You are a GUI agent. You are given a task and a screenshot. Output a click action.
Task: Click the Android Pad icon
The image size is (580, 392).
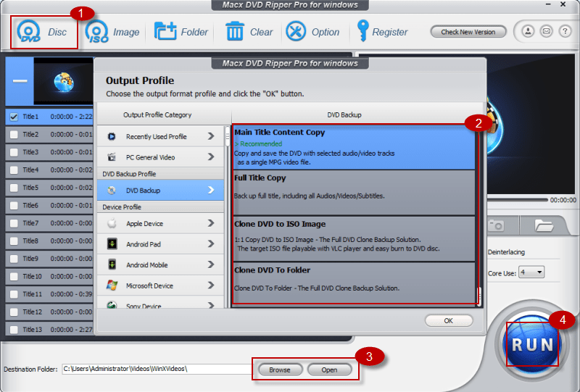point(112,244)
